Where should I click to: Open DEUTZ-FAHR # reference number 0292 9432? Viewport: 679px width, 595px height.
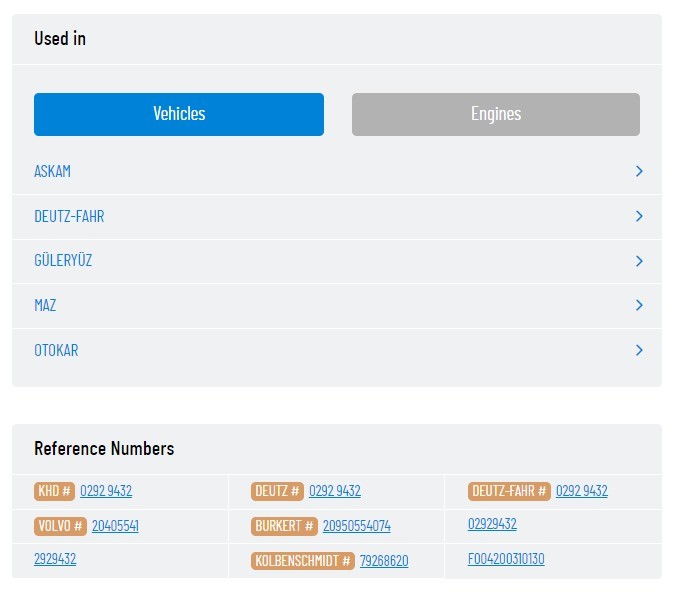582,491
